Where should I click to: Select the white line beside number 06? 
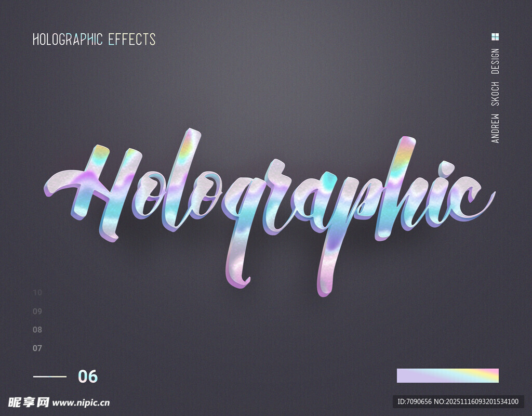pyautogui.click(x=50, y=376)
